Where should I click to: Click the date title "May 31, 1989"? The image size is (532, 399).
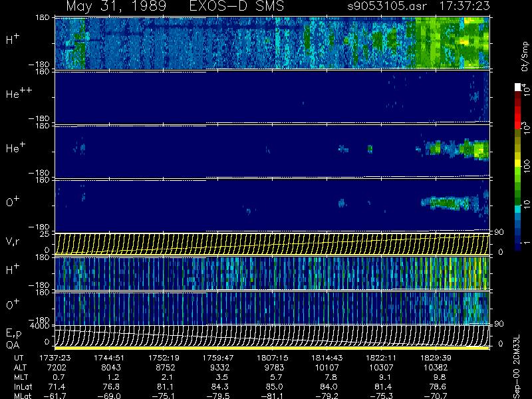click(116, 6)
